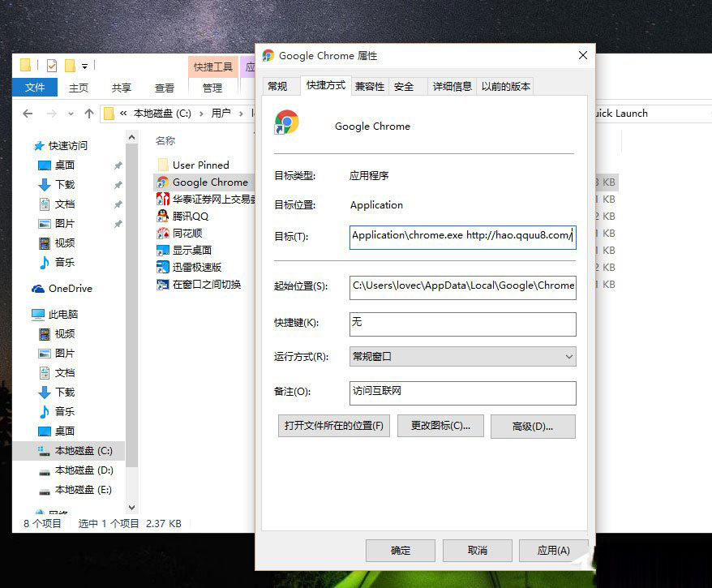Open 主页 ribbon tab
The height and width of the screenshot is (588, 712).
point(79,88)
